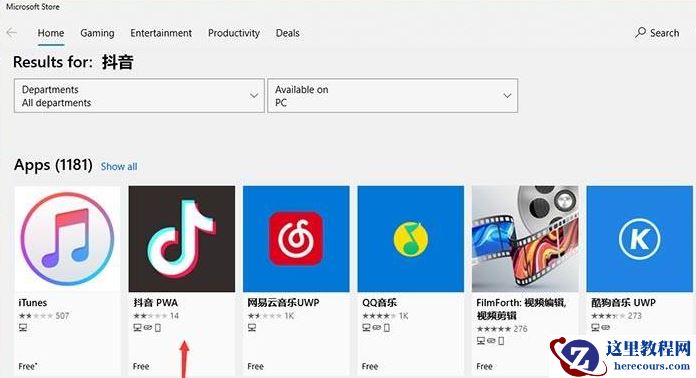Viewport: 696px width, 378px height.
Task: Expand the Departments dropdown
Action: coord(139,96)
